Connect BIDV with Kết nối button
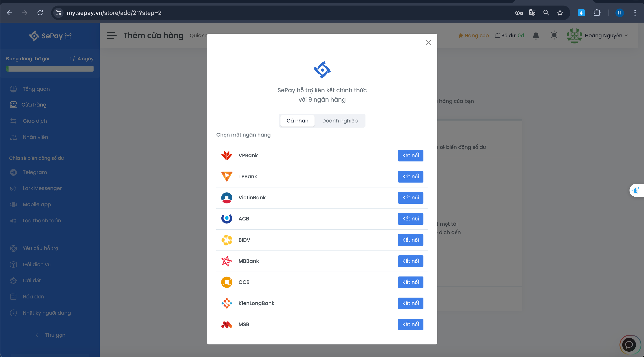The height and width of the screenshot is (357, 644). pyautogui.click(x=410, y=240)
